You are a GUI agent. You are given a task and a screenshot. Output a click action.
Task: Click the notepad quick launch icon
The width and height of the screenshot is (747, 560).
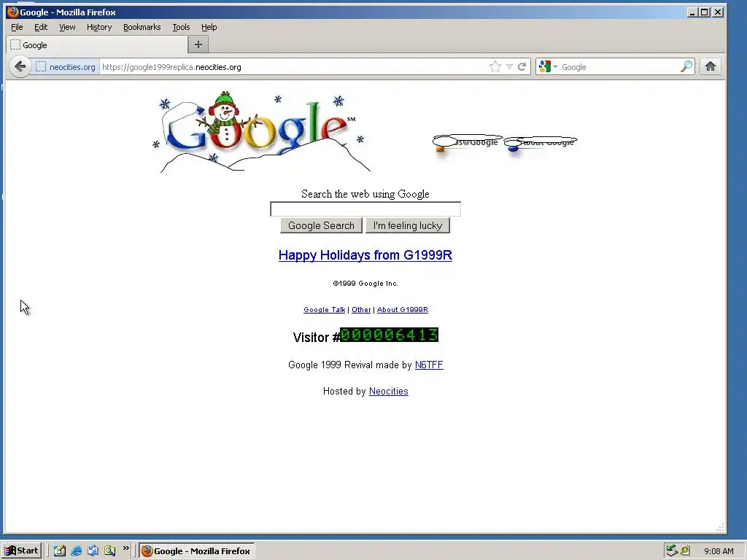pyautogui.click(x=60, y=551)
